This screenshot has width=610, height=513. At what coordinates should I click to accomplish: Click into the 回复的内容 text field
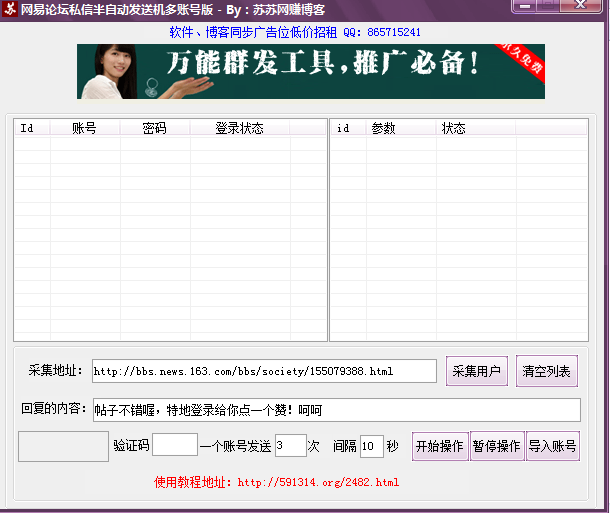(x=337, y=410)
